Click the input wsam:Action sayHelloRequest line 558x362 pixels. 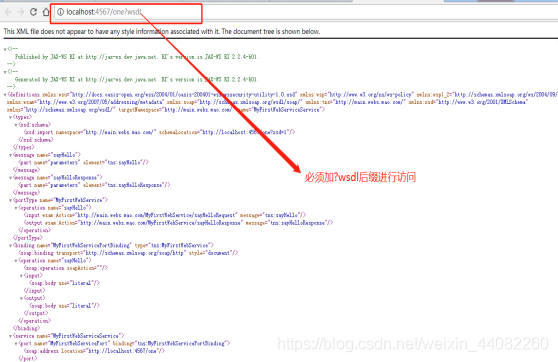pyautogui.click(x=165, y=215)
